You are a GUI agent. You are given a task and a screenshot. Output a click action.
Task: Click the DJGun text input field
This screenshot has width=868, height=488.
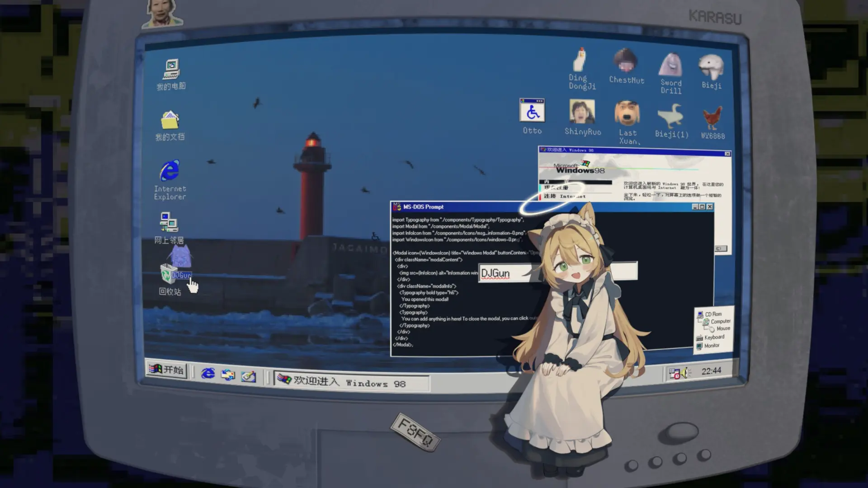tap(558, 272)
